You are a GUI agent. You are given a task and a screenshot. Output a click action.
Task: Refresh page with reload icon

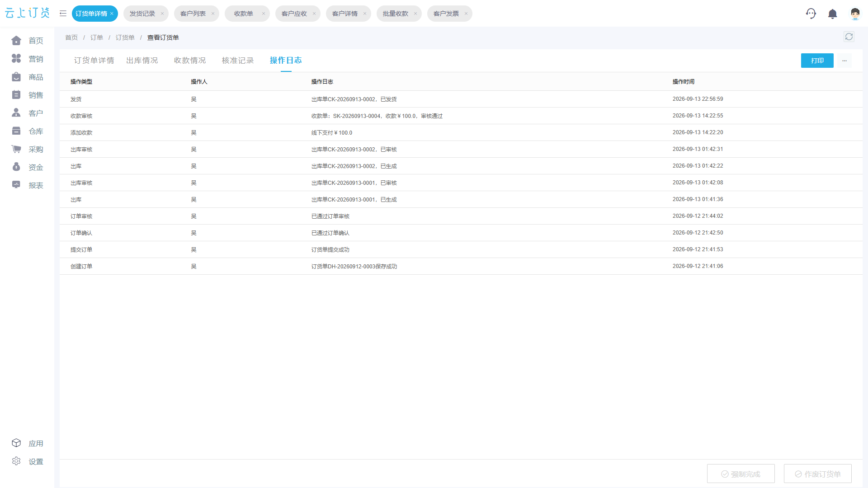849,37
